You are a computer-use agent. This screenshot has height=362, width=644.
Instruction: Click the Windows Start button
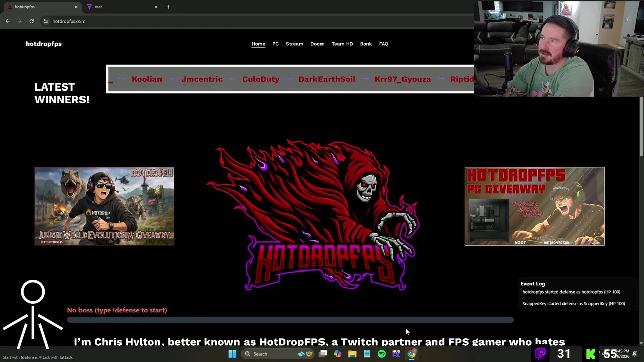(x=232, y=354)
